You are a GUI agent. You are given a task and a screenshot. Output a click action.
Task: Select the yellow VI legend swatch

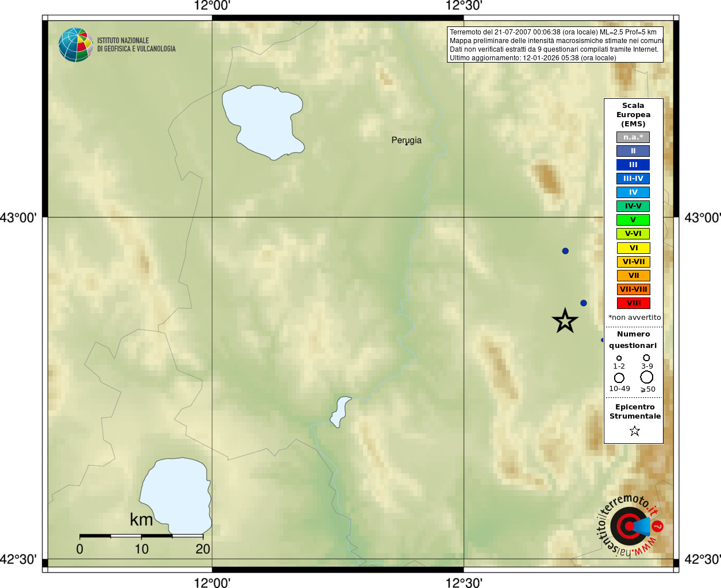point(634,248)
